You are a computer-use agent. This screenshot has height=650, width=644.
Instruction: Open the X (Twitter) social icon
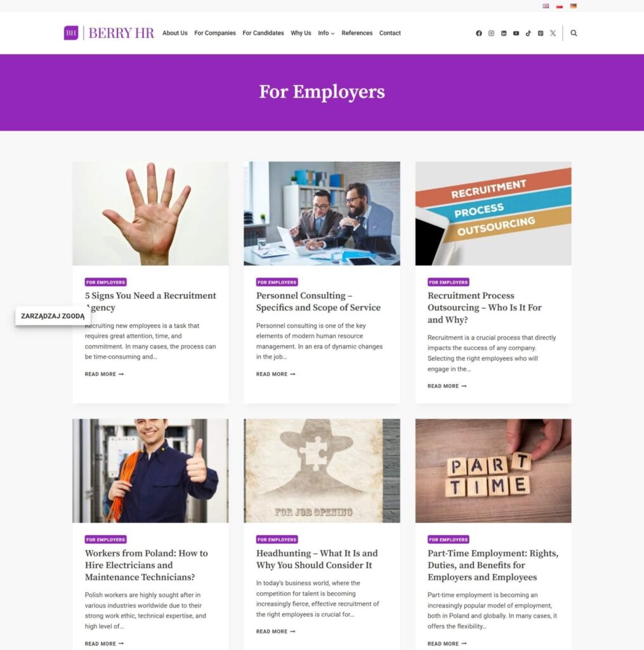tap(553, 33)
